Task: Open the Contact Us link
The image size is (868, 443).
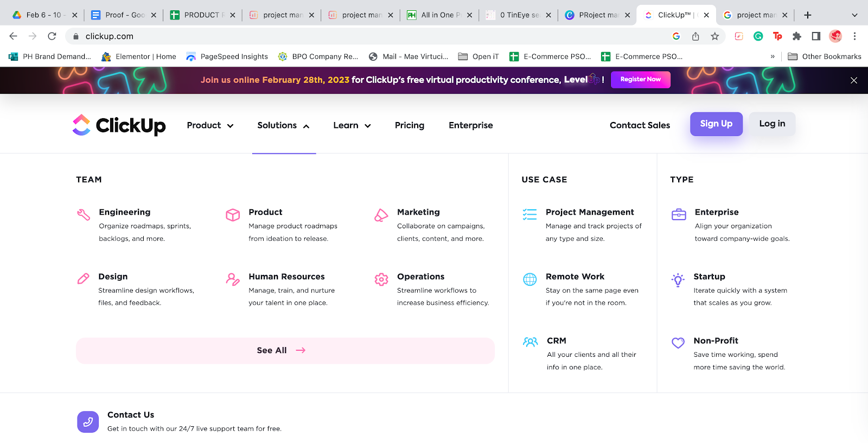Action: point(131,415)
